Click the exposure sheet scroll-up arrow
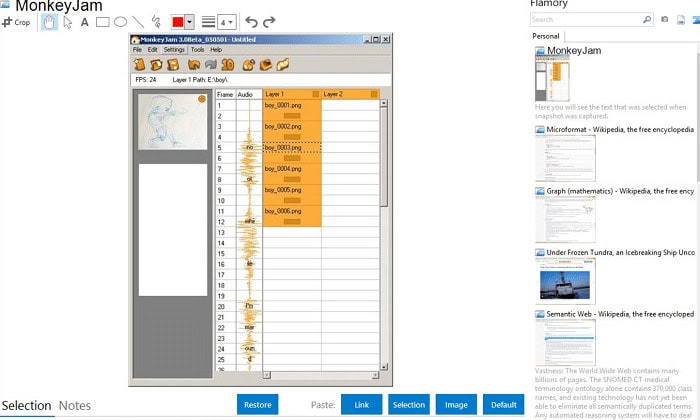 click(384, 103)
